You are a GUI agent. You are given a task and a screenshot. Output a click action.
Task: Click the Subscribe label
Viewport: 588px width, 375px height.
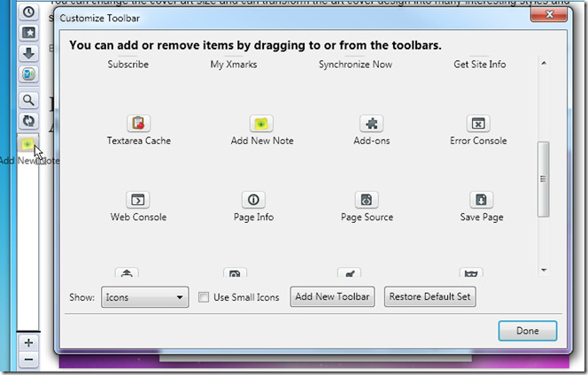tap(128, 65)
